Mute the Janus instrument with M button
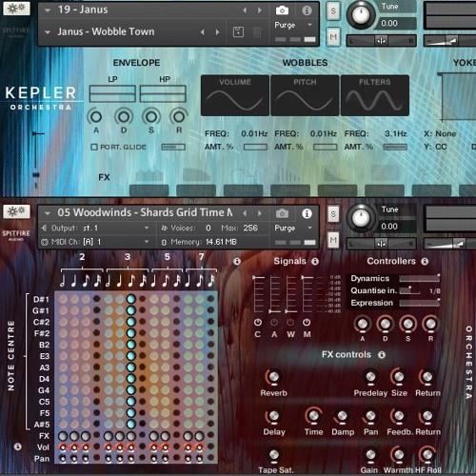The width and height of the screenshot is (476, 476). [333, 37]
